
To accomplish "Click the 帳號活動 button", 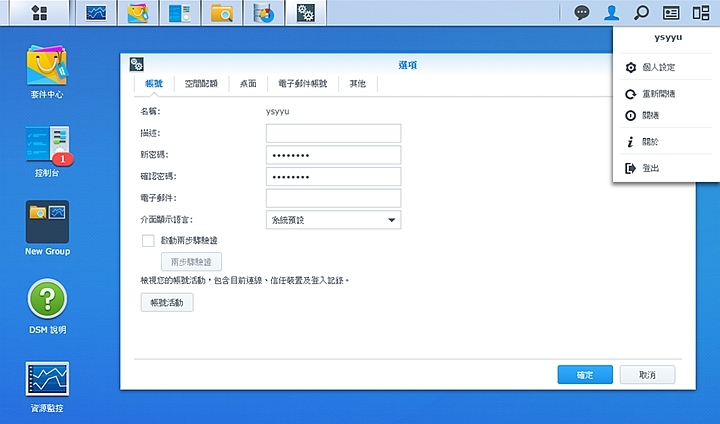I will click(166, 302).
